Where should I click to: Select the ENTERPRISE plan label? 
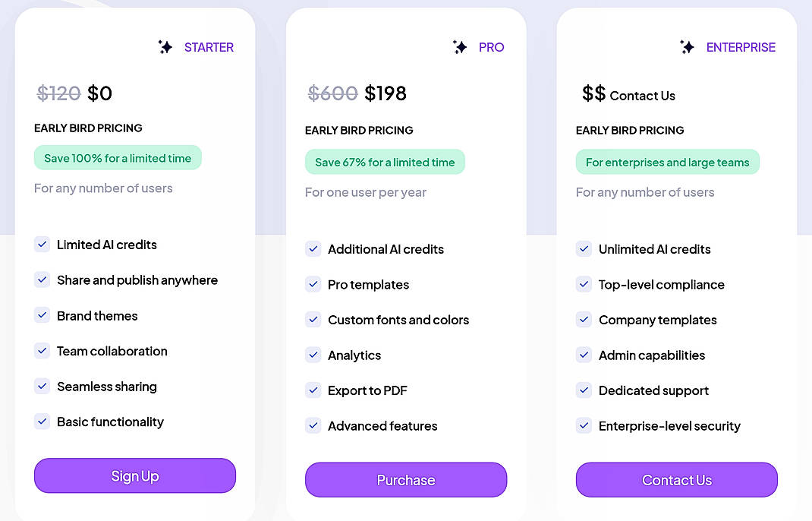click(x=741, y=47)
